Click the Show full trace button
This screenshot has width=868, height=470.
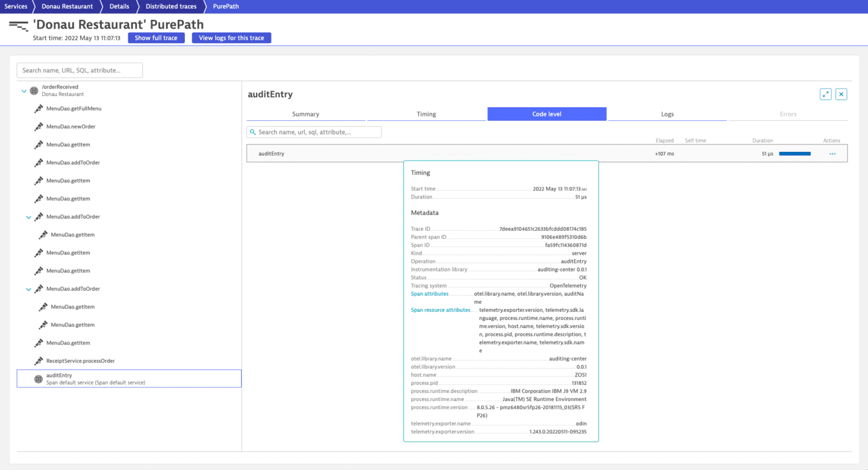tap(156, 37)
